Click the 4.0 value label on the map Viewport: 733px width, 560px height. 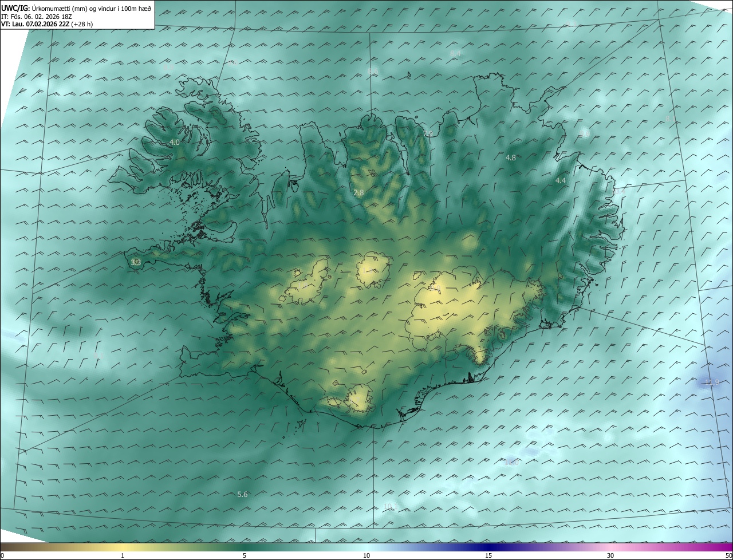175,142
